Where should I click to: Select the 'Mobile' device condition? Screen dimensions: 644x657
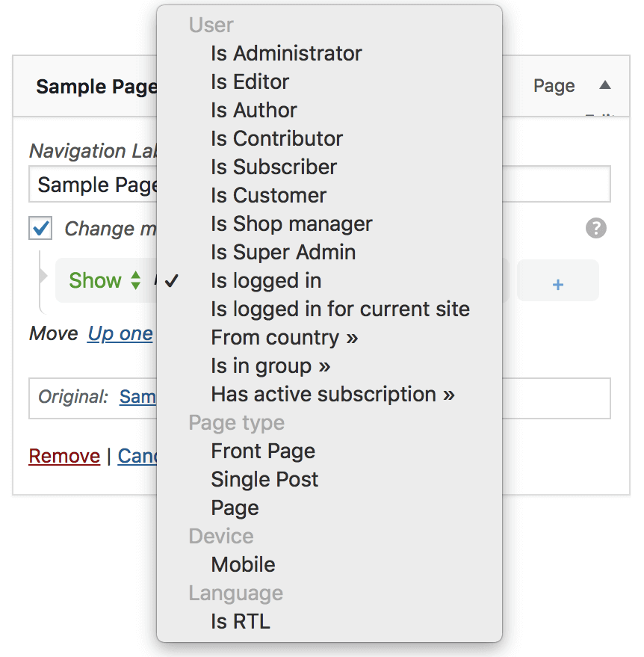click(243, 565)
